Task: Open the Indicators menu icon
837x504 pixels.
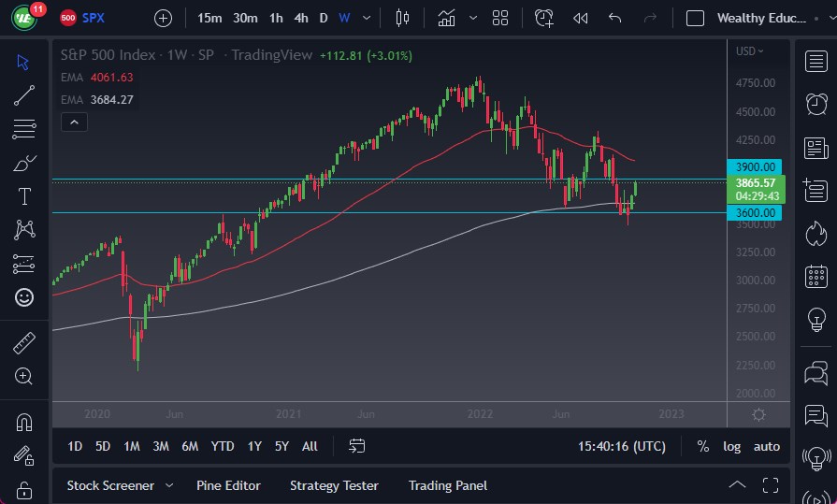Action: click(x=447, y=18)
